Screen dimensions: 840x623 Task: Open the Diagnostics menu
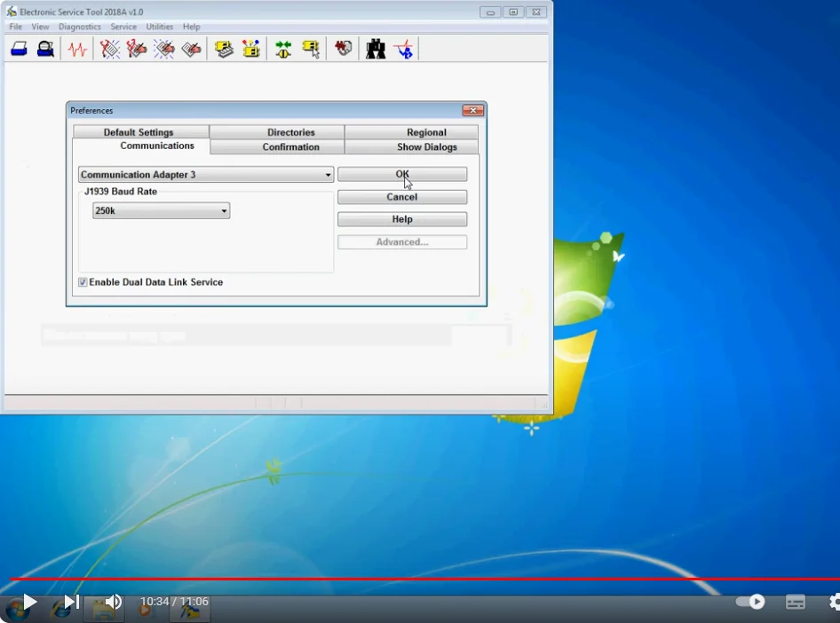tap(80, 27)
